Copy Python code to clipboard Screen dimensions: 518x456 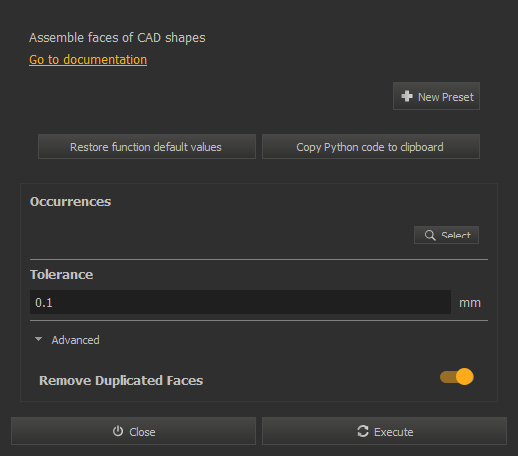[x=371, y=147]
